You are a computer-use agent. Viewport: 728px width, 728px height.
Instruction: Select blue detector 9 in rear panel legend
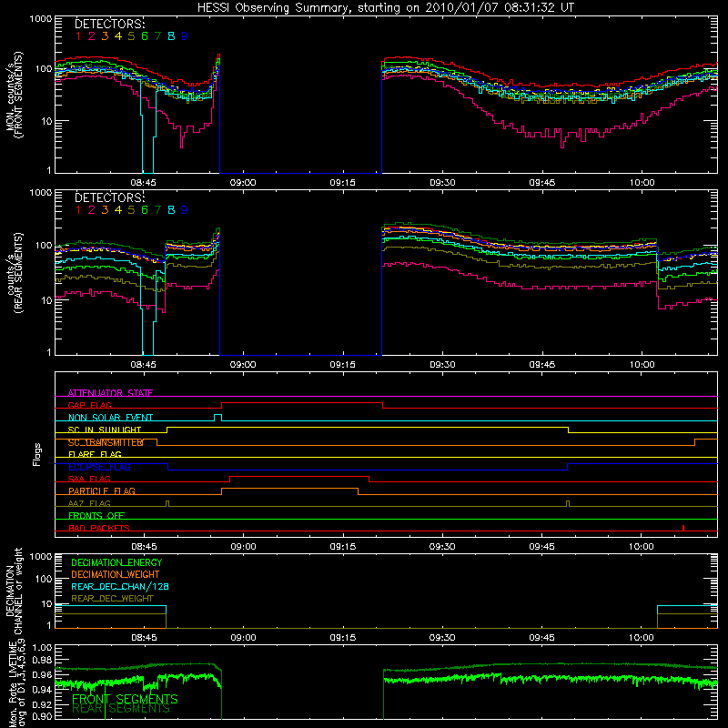pos(185,210)
